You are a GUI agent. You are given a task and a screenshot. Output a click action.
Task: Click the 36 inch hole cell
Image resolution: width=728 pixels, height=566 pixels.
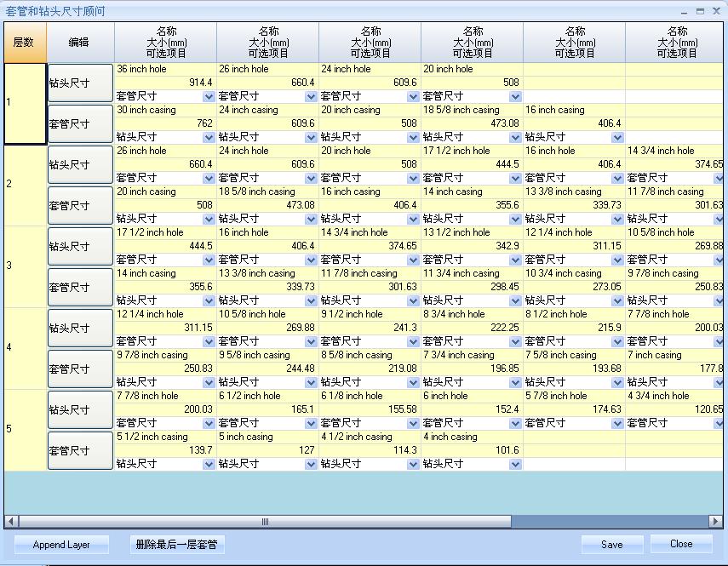pyautogui.click(x=165, y=69)
